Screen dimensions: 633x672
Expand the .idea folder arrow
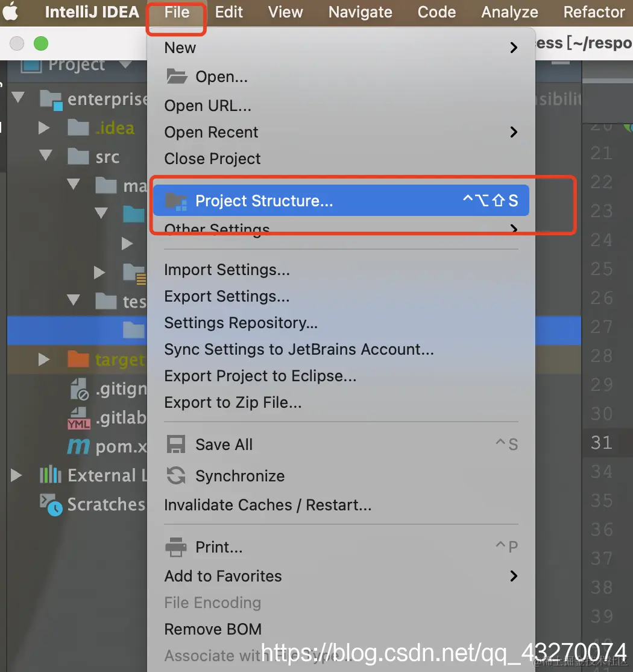[44, 127]
